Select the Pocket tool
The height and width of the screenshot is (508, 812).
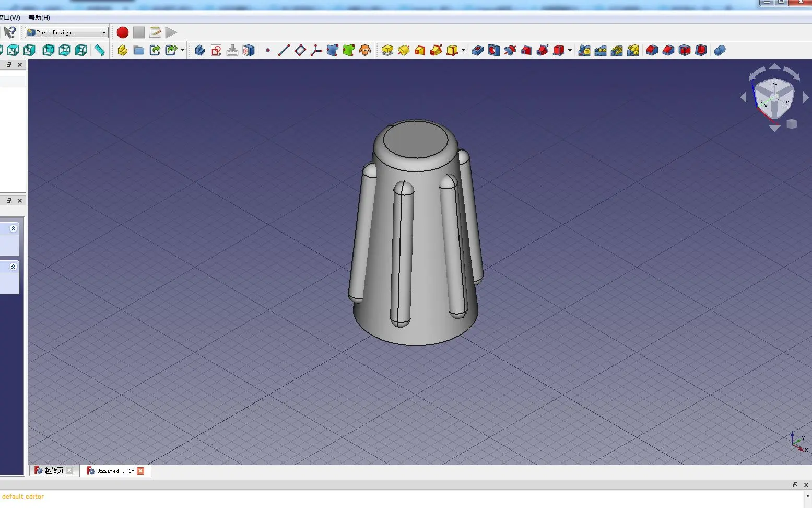tap(478, 50)
